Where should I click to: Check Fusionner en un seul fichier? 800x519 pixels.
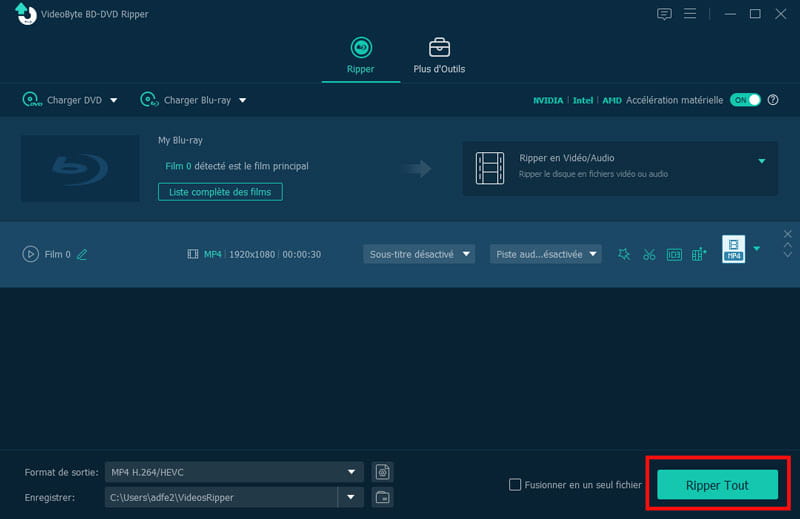click(515, 484)
